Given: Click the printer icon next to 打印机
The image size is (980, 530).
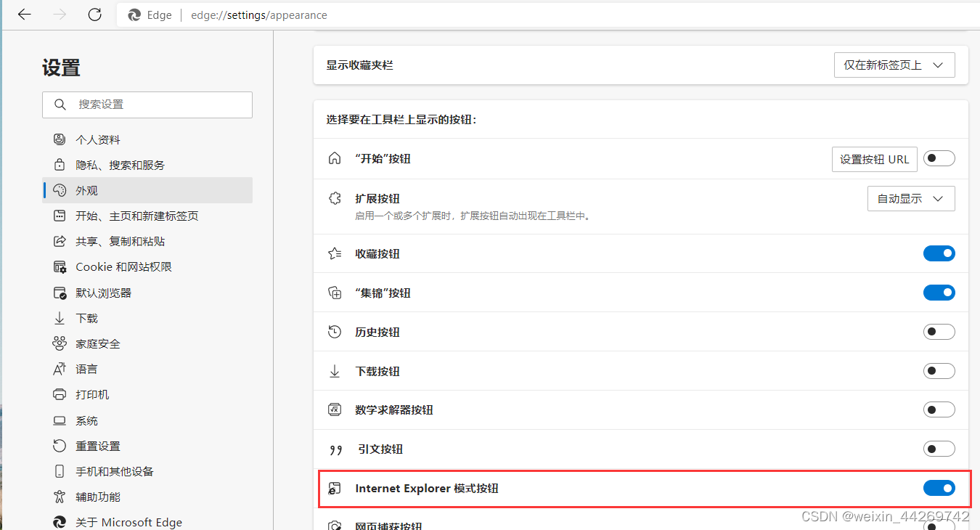Looking at the screenshot, I should [x=59, y=394].
